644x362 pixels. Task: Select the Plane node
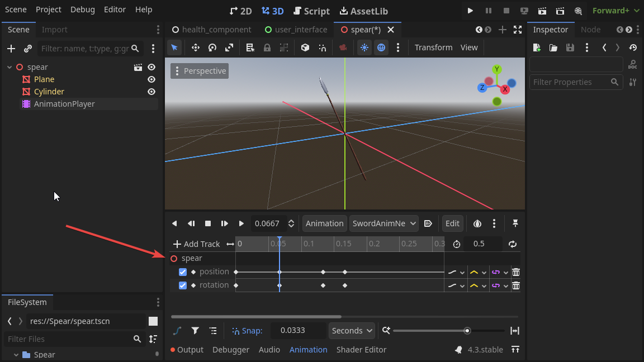tap(44, 79)
